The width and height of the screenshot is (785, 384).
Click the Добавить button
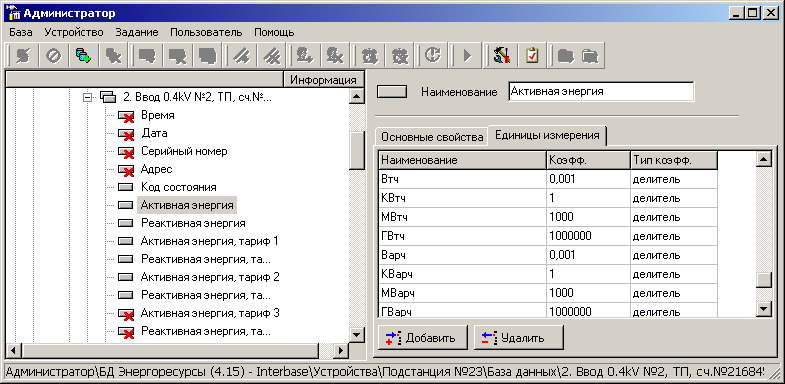point(423,337)
